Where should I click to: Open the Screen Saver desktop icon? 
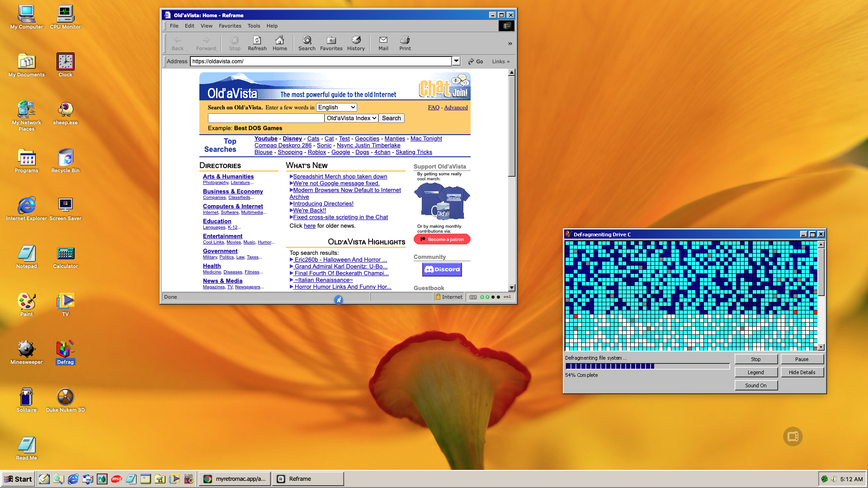pos(65,209)
